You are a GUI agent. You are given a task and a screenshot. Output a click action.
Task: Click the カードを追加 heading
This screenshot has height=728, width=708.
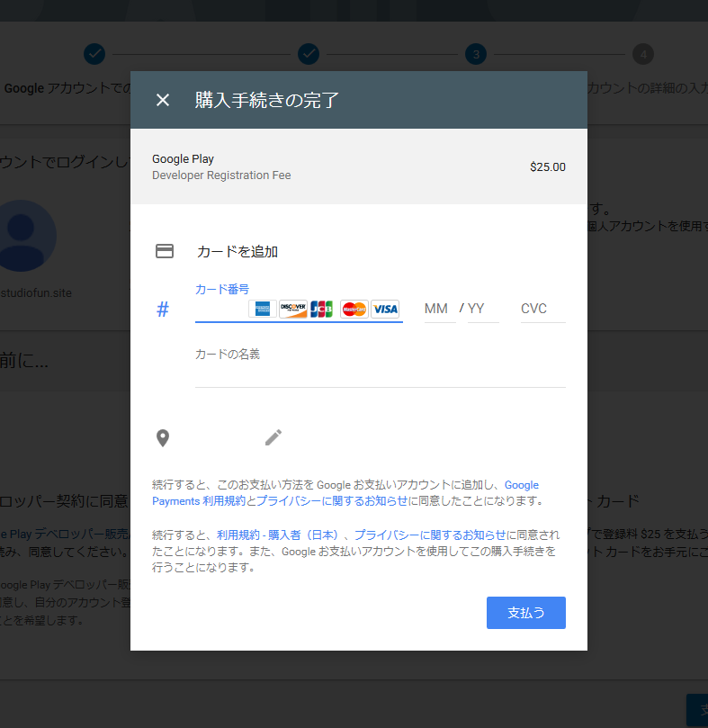(237, 252)
